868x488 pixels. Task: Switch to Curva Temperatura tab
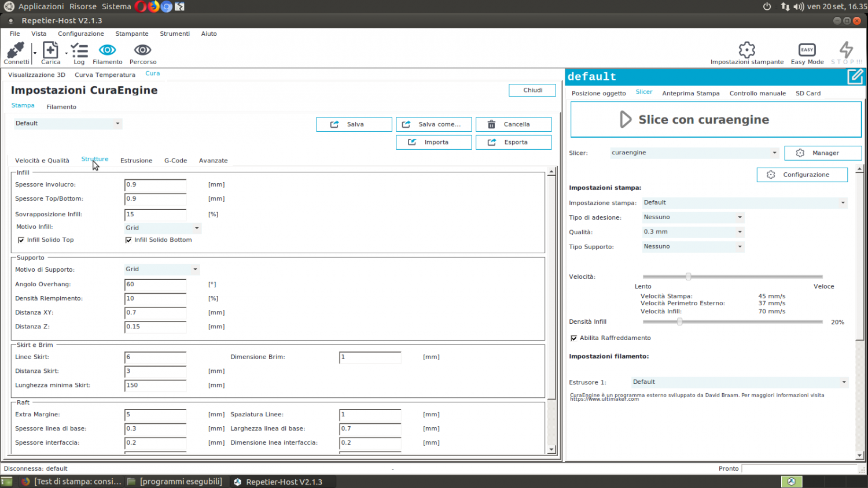(105, 75)
